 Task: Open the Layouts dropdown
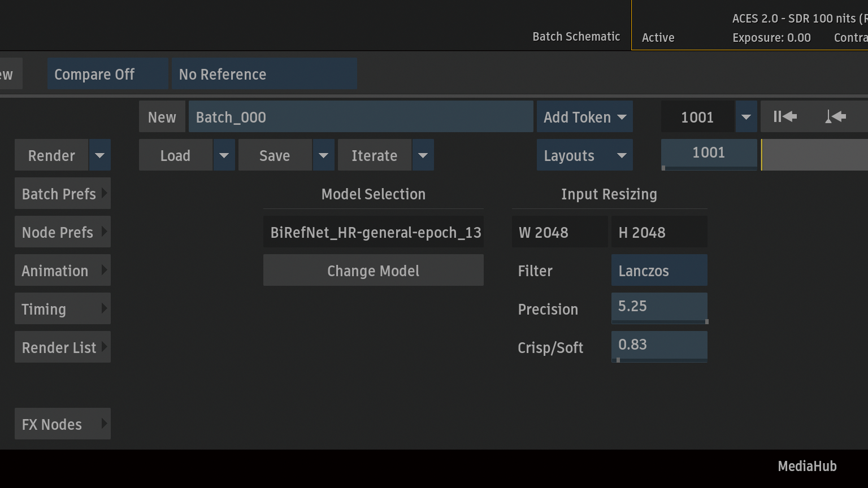coord(584,155)
